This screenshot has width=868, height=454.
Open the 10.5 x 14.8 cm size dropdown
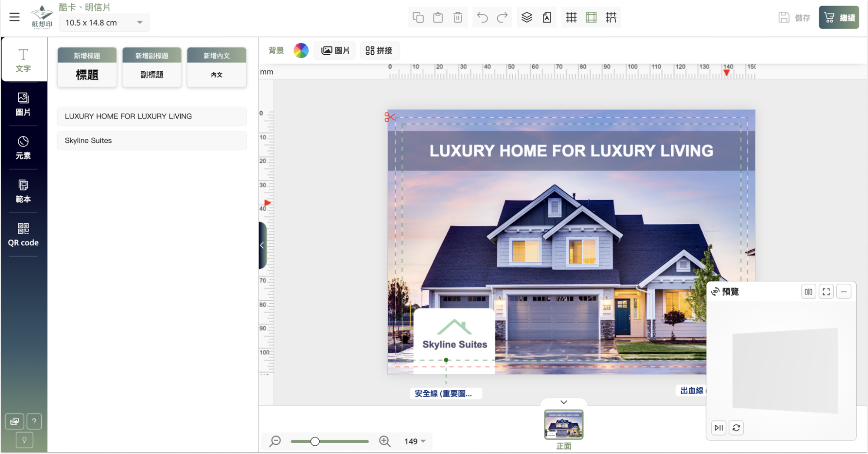104,23
